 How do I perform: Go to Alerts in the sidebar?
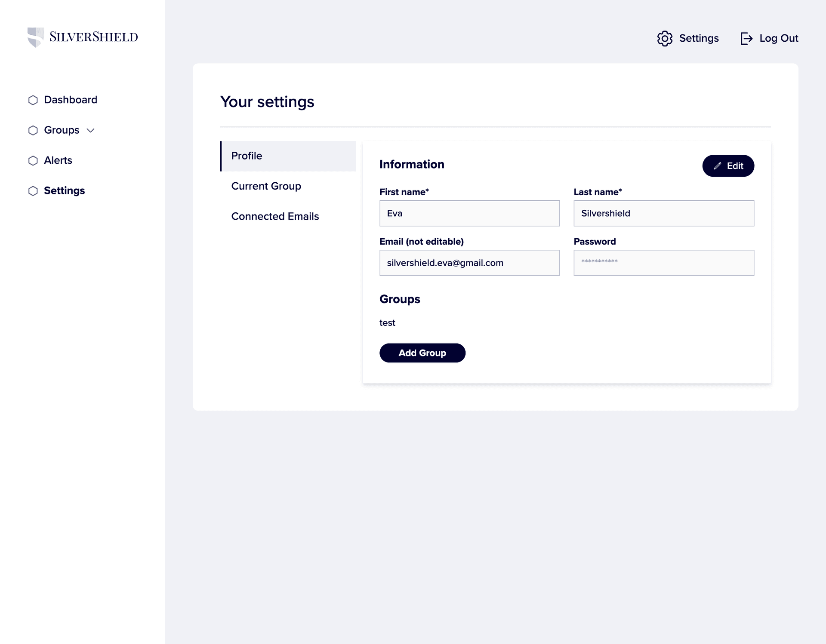point(58,160)
